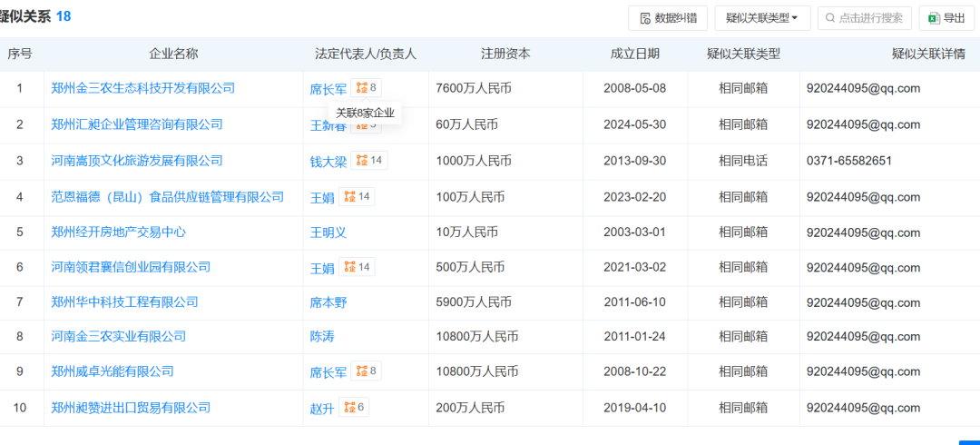Open 席本野 legal representative profile
The height and width of the screenshot is (445, 980).
click(x=328, y=303)
